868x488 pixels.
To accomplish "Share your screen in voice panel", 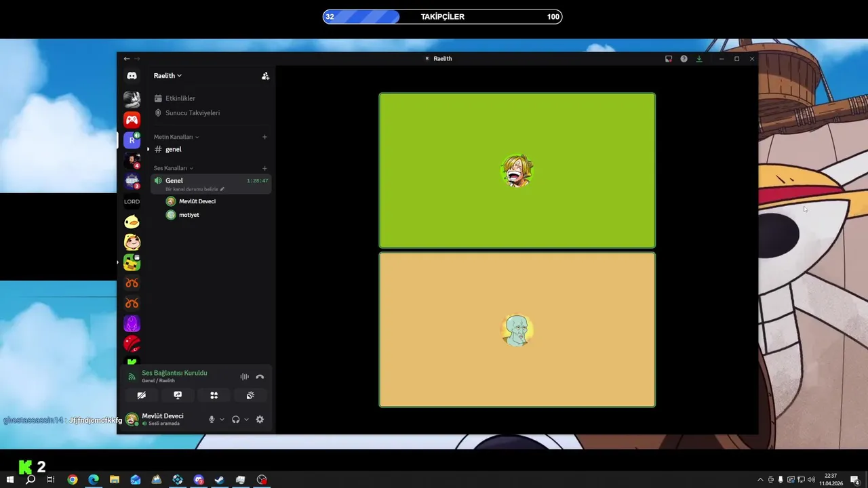I will (178, 395).
